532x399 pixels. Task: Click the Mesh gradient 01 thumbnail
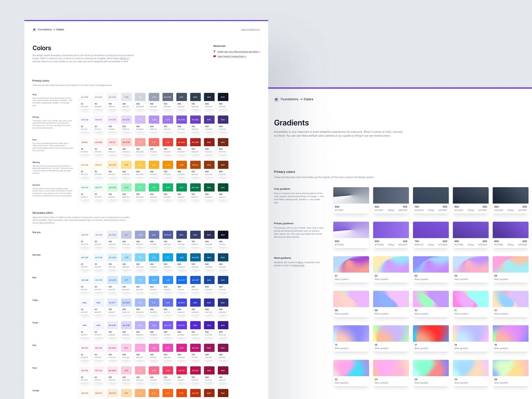coord(351,264)
